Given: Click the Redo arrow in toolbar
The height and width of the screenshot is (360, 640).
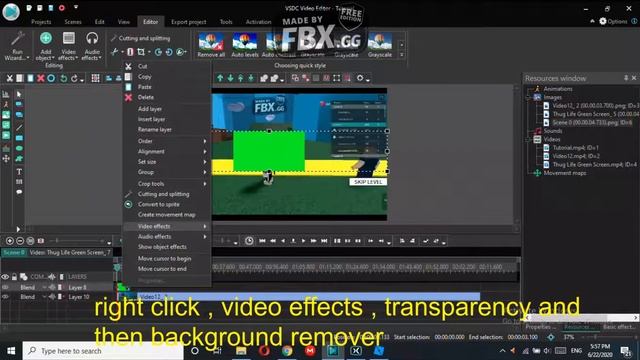Looking at the screenshot, I should (x=74, y=78).
